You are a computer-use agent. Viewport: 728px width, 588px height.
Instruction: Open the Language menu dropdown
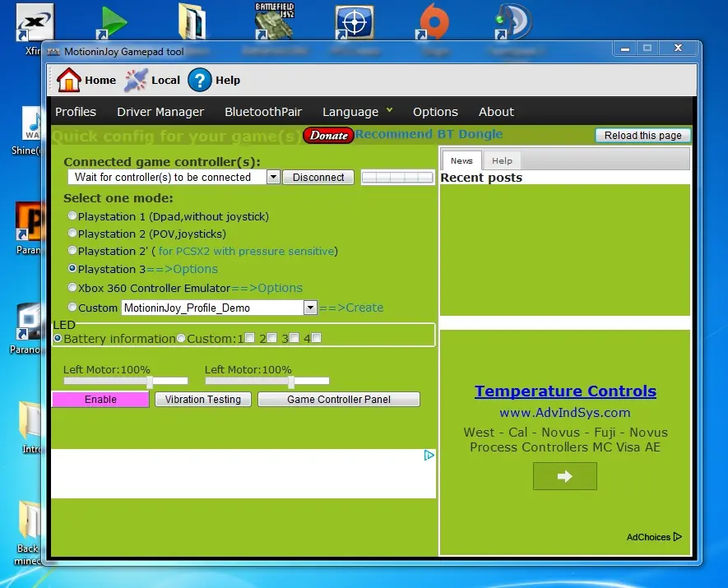(x=358, y=112)
